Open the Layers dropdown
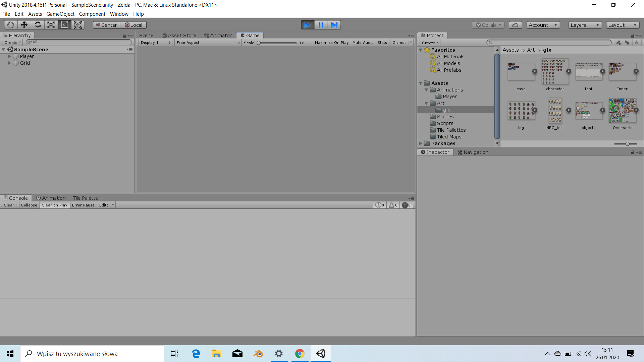This screenshot has height=362, width=644. pos(585,25)
